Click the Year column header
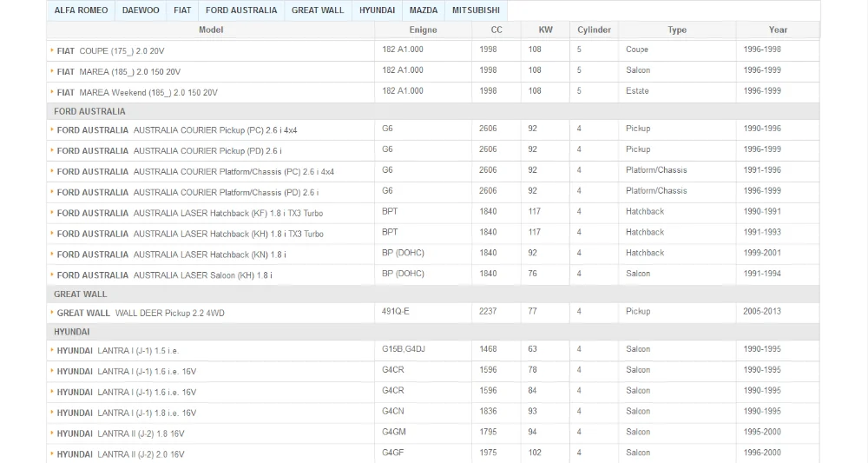 point(778,30)
